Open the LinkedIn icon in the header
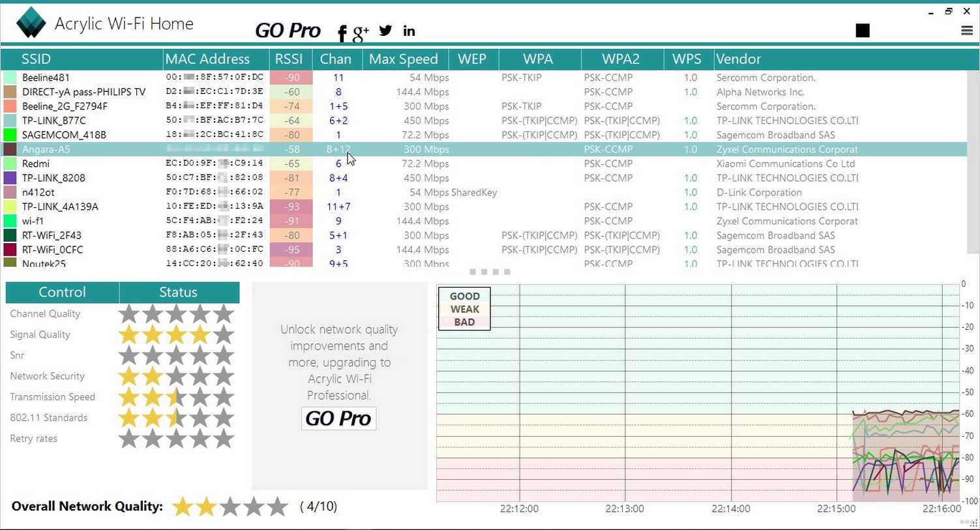This screenshot has height=530, width=980. click(x=409, y=31)
